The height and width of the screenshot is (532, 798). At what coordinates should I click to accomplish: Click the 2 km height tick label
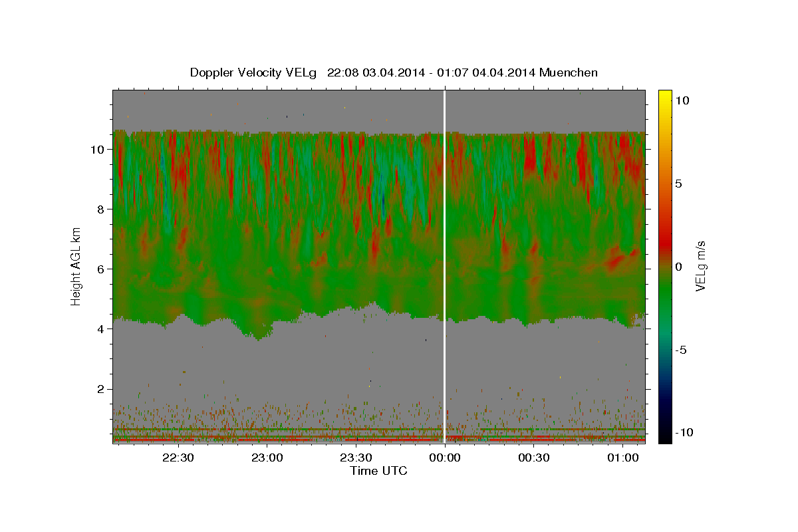[102, 389]
